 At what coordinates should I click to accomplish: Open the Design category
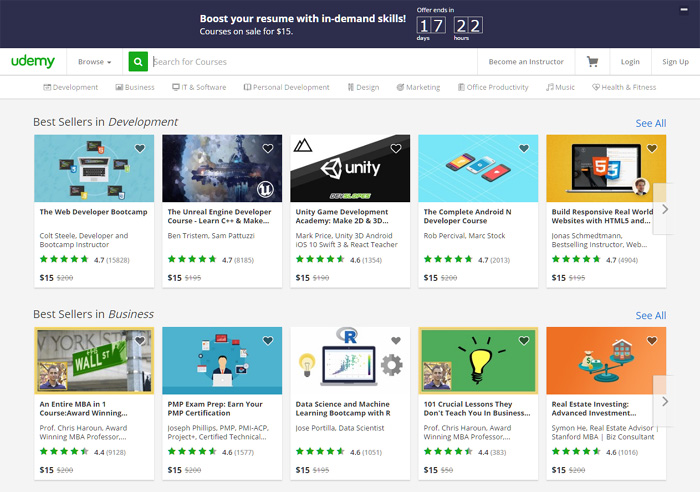point(363,87)
